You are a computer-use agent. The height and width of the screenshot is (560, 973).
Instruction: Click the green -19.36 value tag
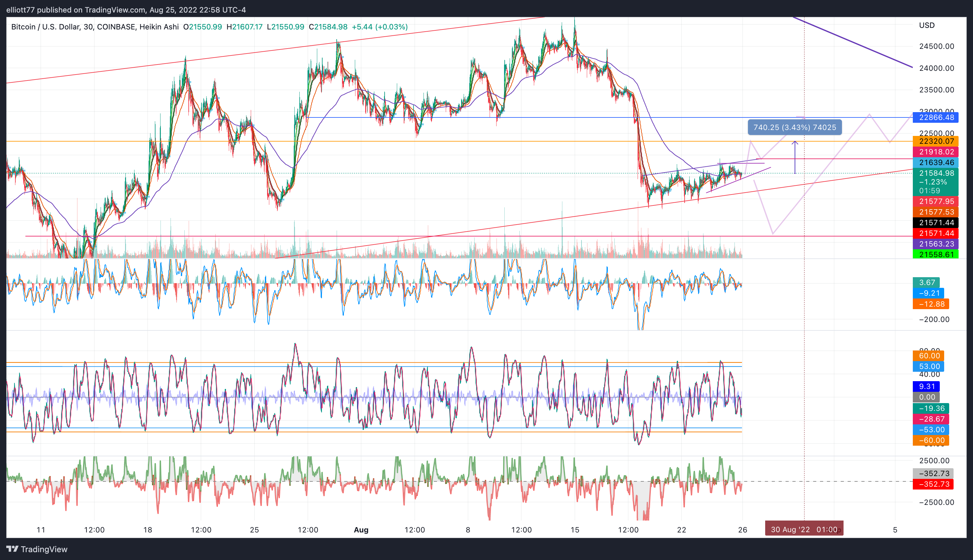click(x=931, y=408)
